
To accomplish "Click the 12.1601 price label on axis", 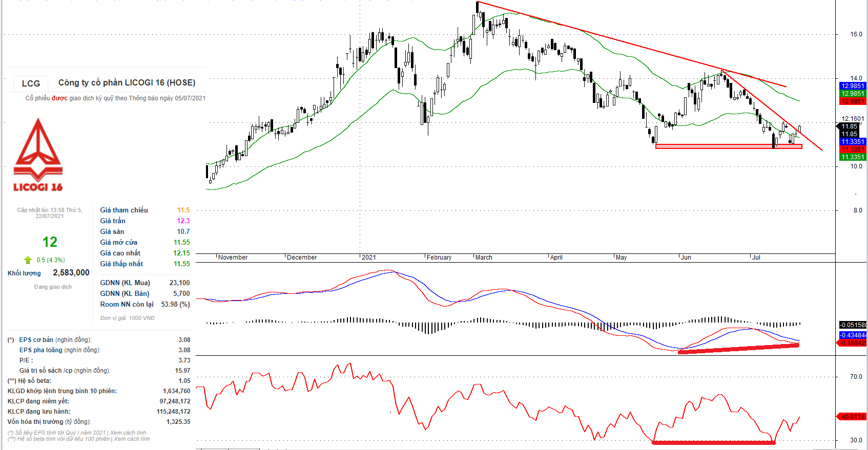I will click(853, 119).
